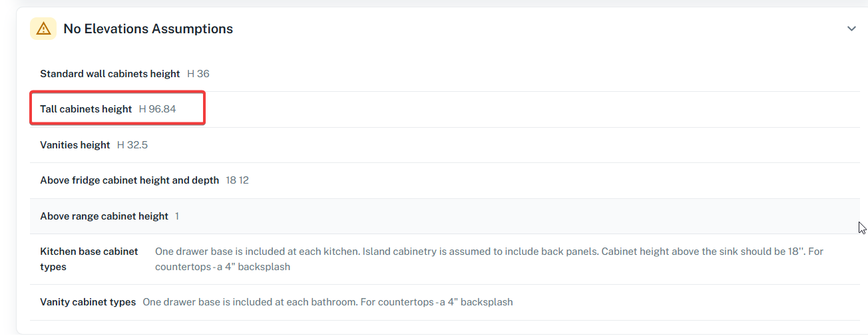This screenshot has width=868, height=336.
Task: Select Above fridge cabinet height and depth label
Action: 129,180
